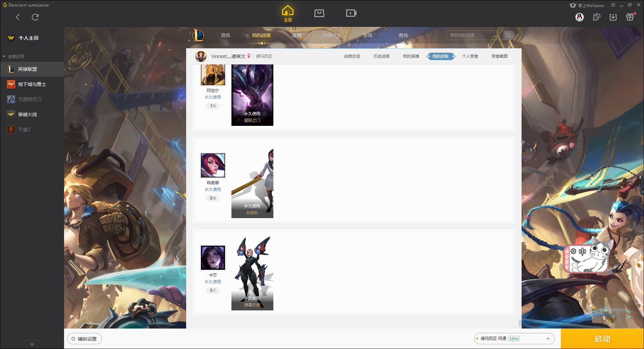
Task: Switch to the 我的战绩 tab
Action: click(x=261, y=35)
